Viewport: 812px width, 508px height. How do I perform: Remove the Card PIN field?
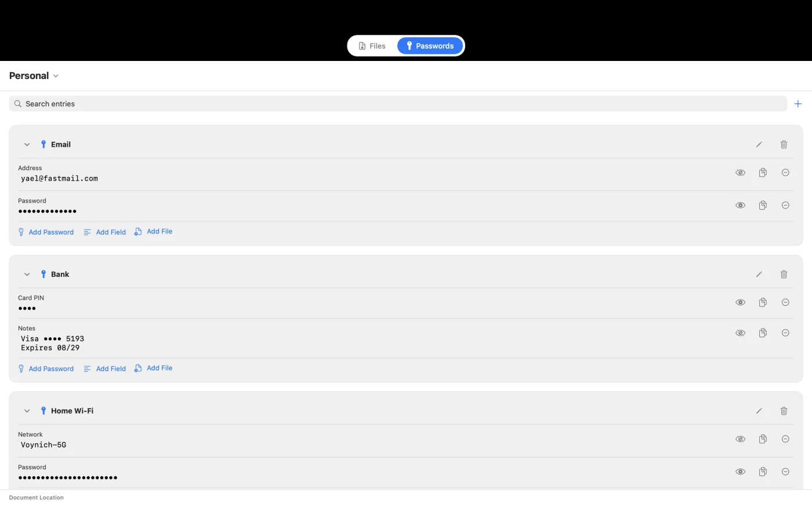[x=786, y=302]
